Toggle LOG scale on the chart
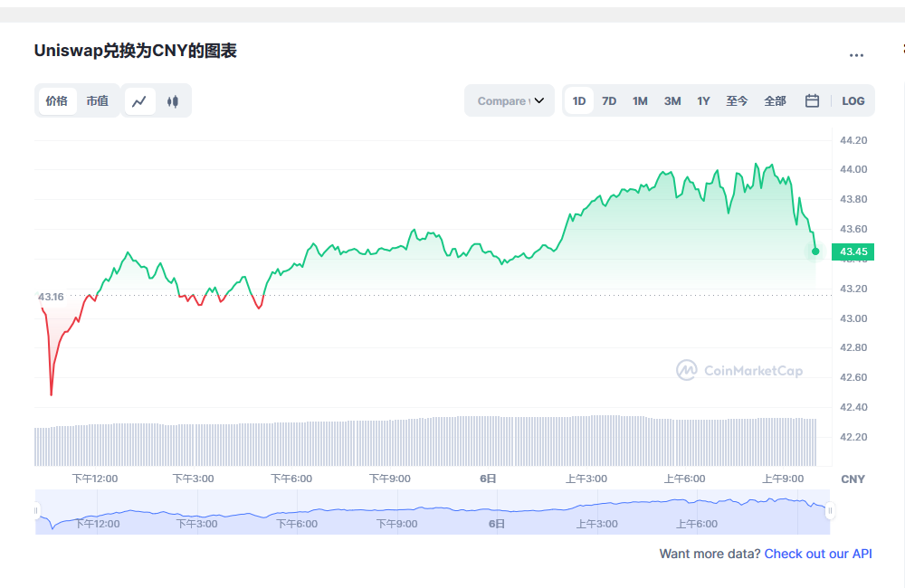The height and width of the screenshot is (588, 905). tap(853, 101)
